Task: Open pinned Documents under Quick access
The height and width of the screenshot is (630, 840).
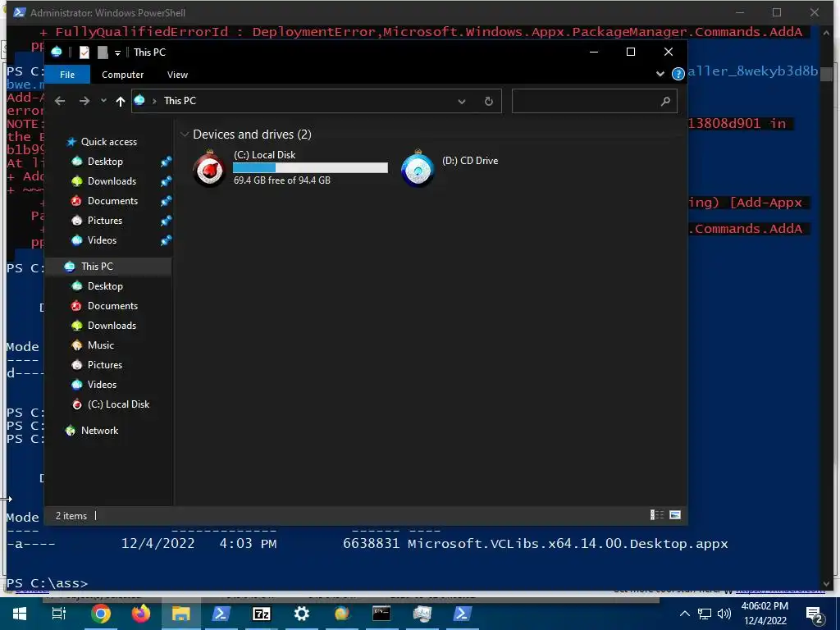Action: click(112, 201)
